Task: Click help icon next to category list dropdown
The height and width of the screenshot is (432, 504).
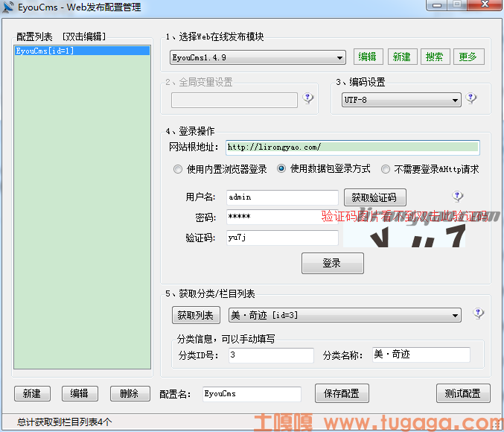Action: [478, 313]
